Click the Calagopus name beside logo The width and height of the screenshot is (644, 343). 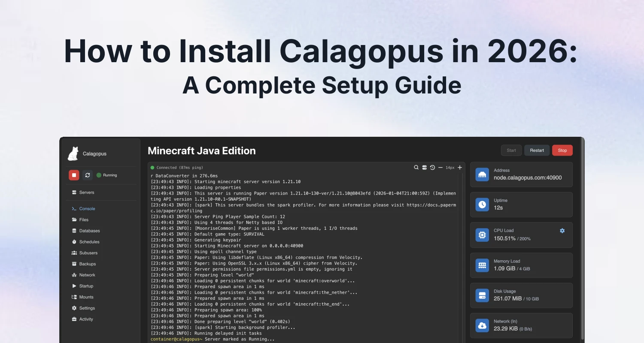tap(94, 153)
